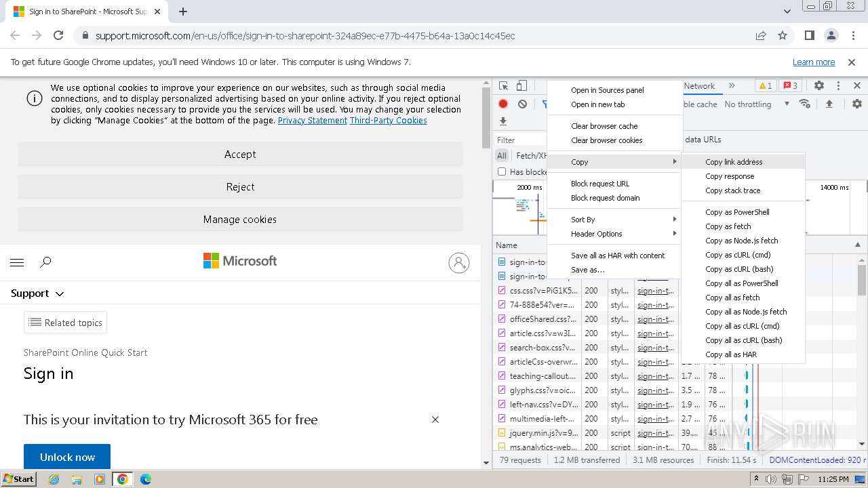Click the Manage cookies button

tap(240, 220)
